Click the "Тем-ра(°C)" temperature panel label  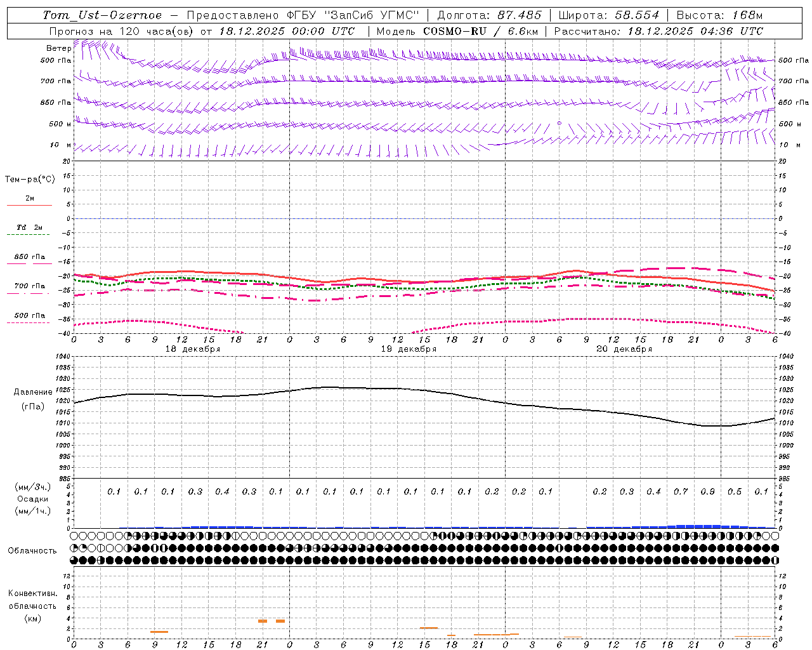coord(30,180)
